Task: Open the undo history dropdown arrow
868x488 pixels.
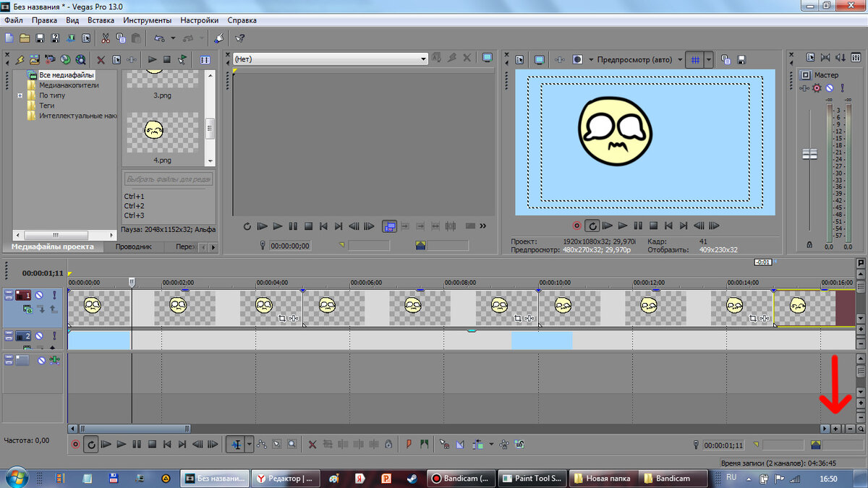Action: pyautogui.click(x=173, y=38)
